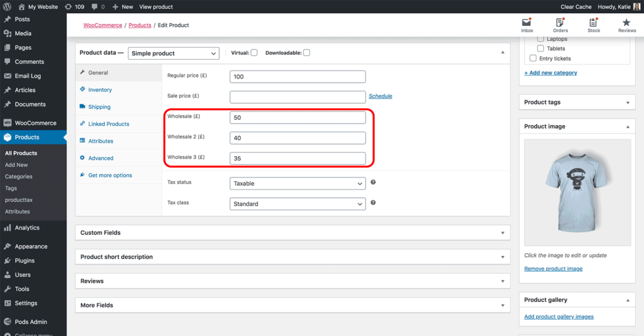Open the Stock activity icon
Viewport: 644px width, 336px height.
click(594, 23)
